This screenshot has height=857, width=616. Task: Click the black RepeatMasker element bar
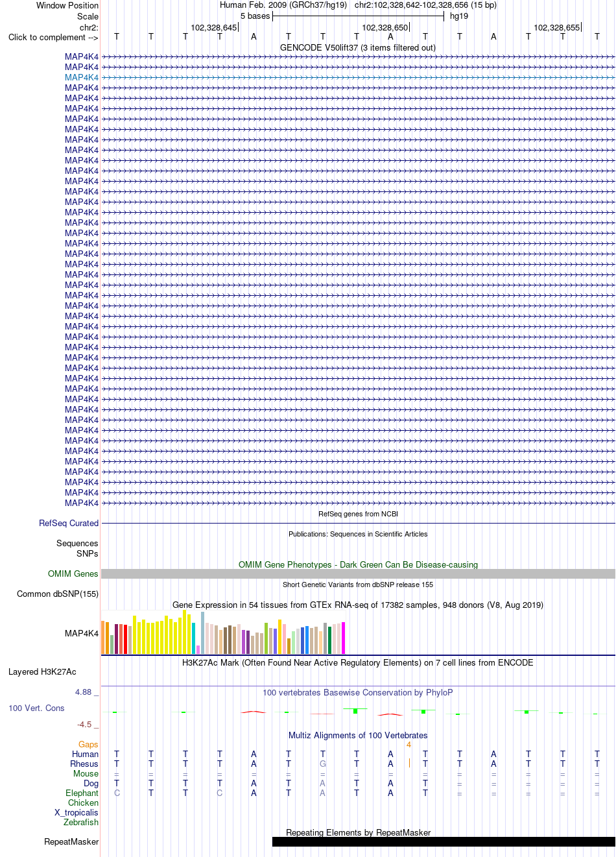coord(444,842)
